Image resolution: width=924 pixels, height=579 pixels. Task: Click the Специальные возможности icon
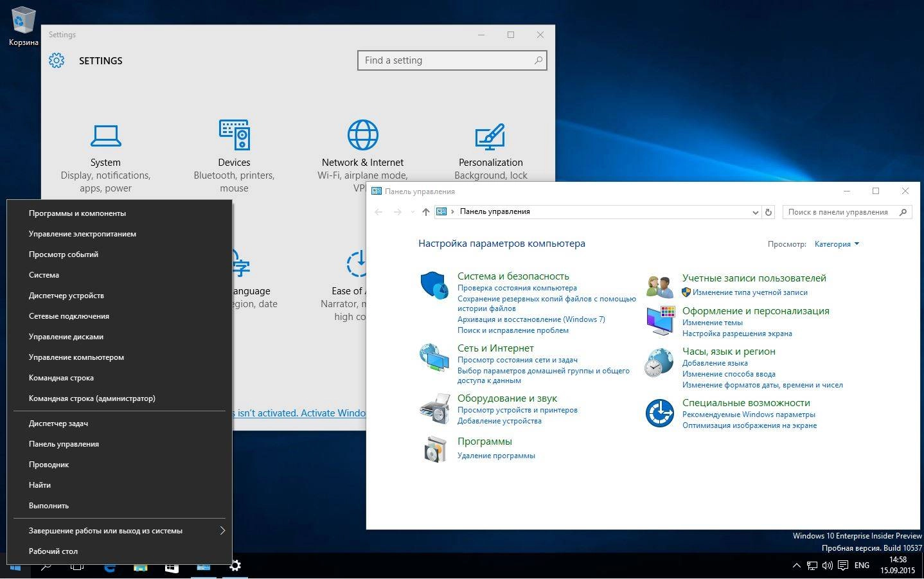pyautogui.click(x=659, y=413)
